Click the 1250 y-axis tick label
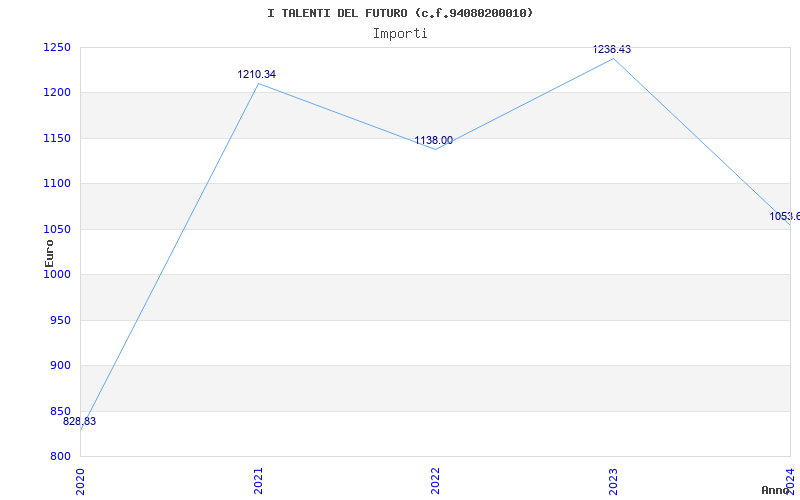The height and width of the screenshot is (500, 800). click(57, 48)
